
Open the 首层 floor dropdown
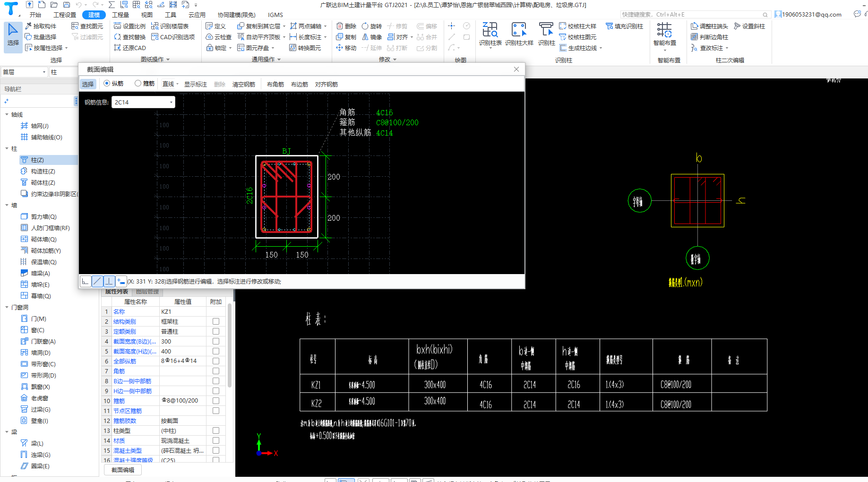[x=24, y=72]
